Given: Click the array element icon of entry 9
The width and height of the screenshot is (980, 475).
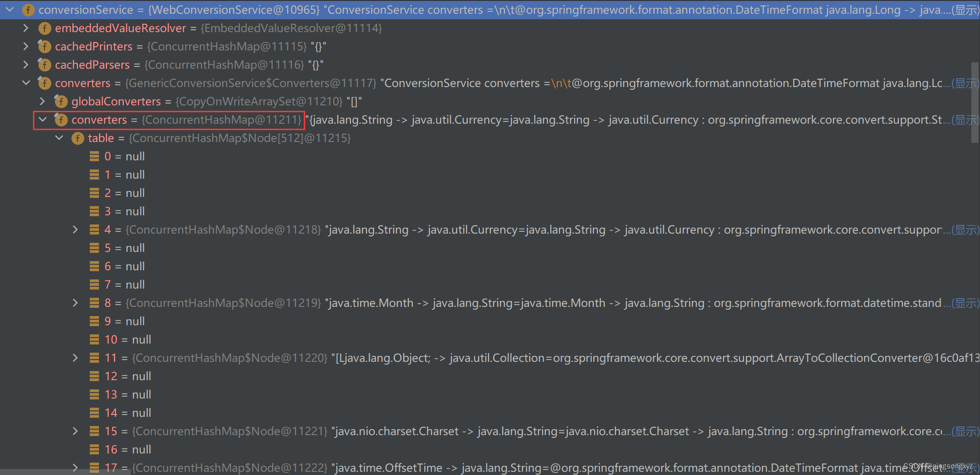Looking at the screenshot, I should (x=94, y=321).
